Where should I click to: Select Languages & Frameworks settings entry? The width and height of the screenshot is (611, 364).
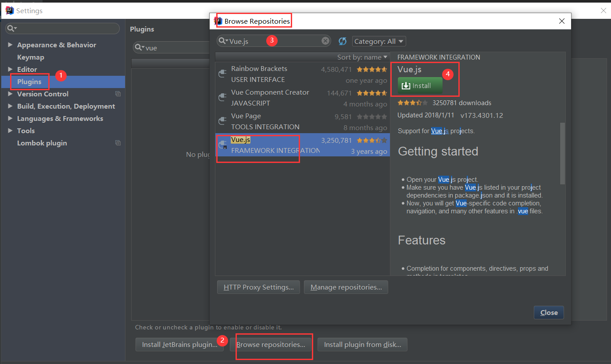pos(60,118)
